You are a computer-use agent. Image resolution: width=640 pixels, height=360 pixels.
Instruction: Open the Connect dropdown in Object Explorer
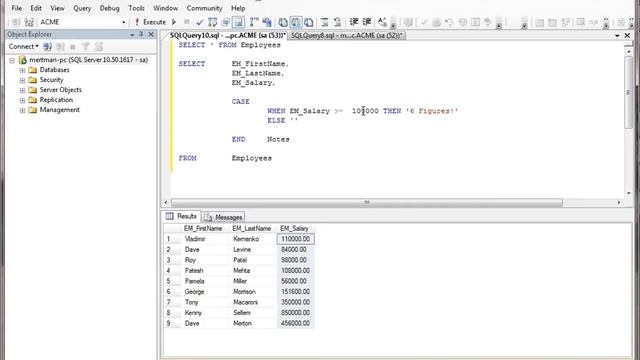(x=23, y=47)
